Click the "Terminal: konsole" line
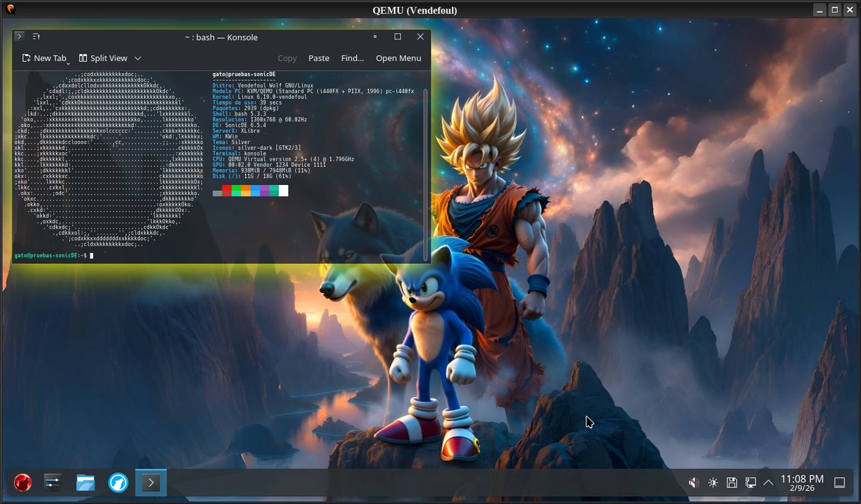 coord(240,154)
